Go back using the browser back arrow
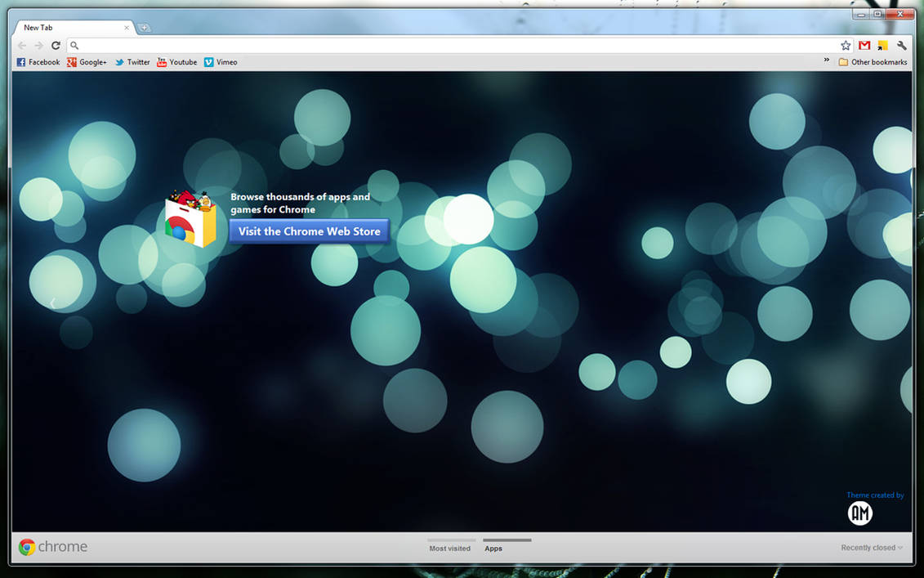This screenshot has width=924, height=578. coord(22,46)
